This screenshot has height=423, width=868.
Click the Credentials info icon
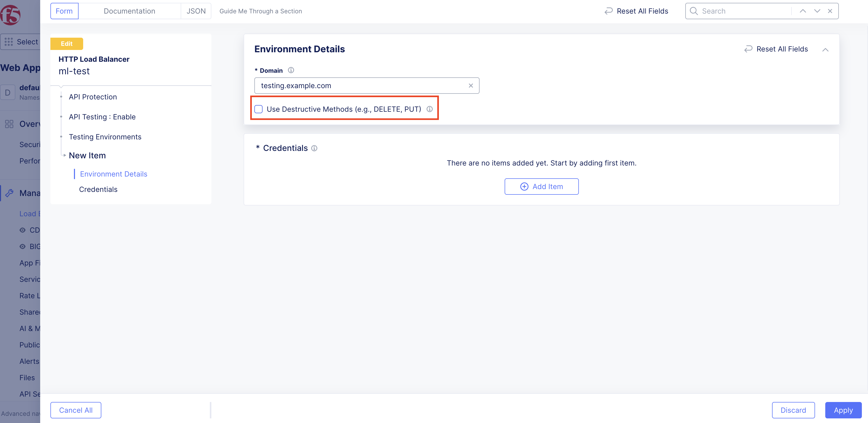coord(314,148)
